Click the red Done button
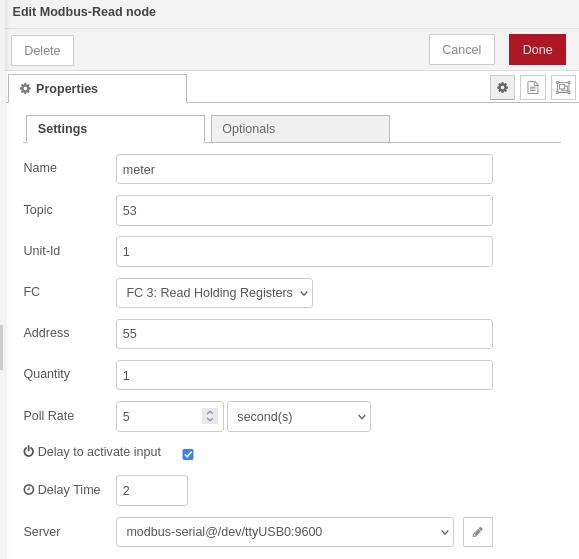 (x=537, y=49)
